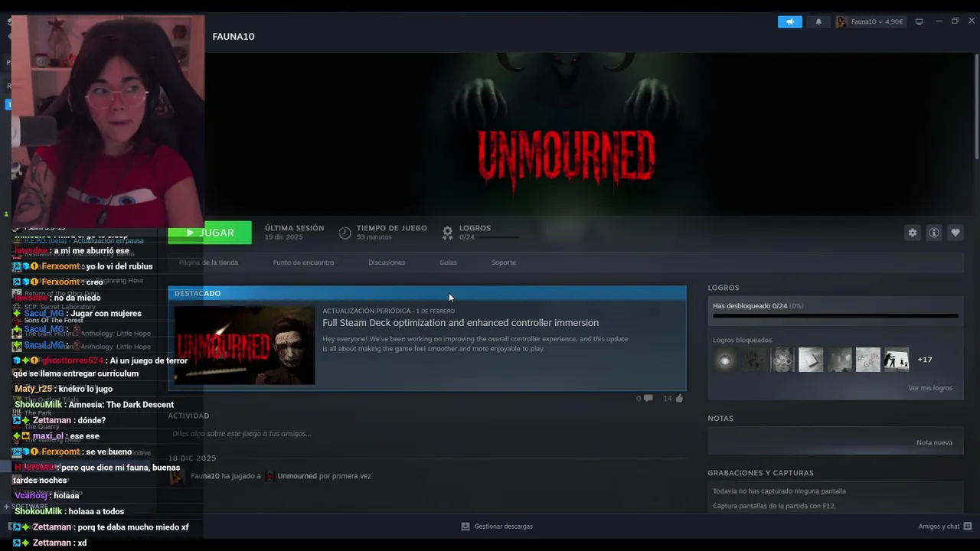
Task: Click the Unmourned hero banner image
Action: click(x=567, y=134)
